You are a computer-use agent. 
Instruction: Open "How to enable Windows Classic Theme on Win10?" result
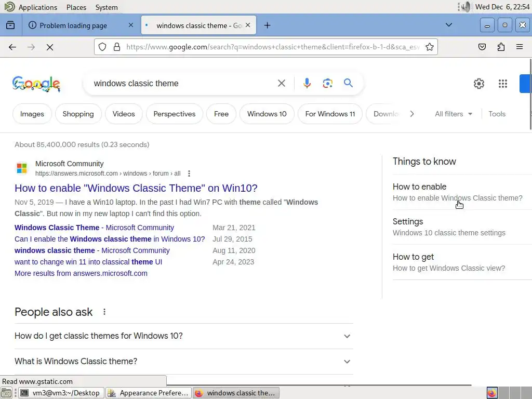(x=136, y=188)
